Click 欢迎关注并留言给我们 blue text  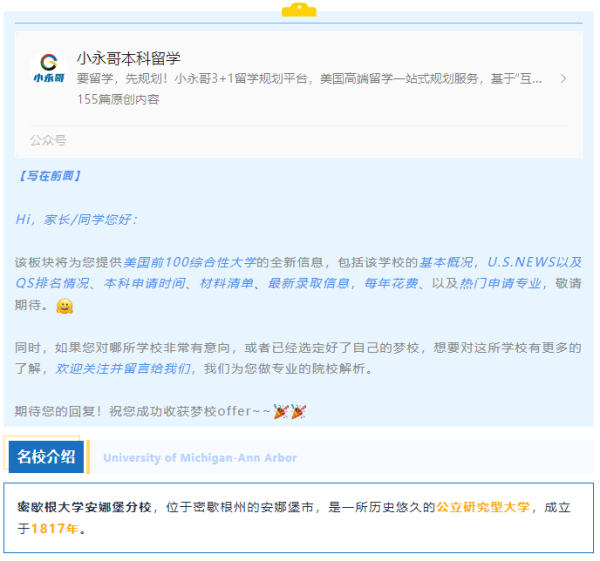[124, 369]
